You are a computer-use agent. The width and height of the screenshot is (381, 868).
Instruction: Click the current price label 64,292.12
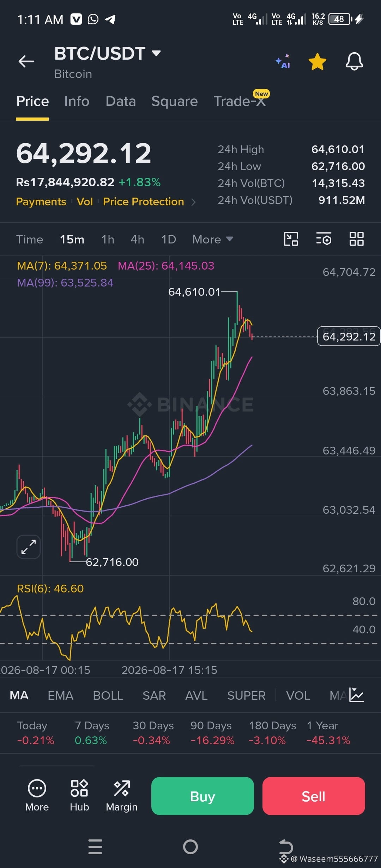(349, 336)
